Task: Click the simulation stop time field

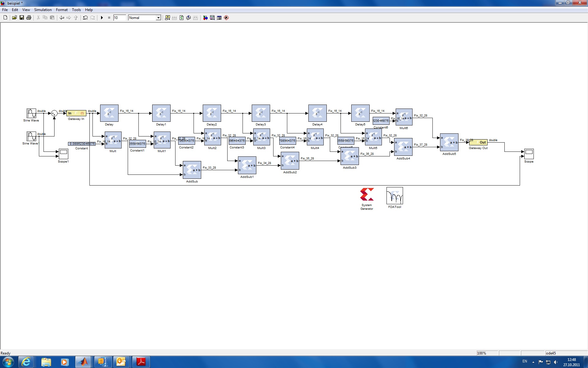Action: pyautogui.click(x=119, y=17)
